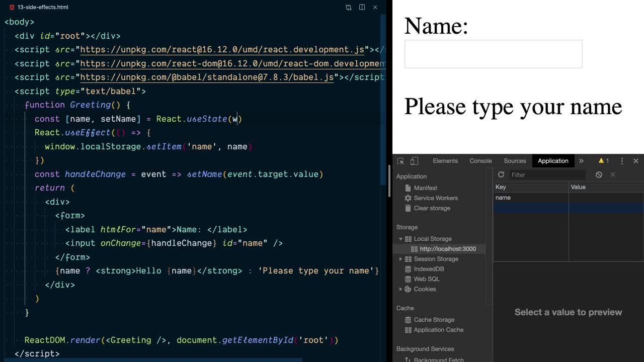Click the Clear storage sidebar entry
This screenshot has width=644, height=362.
pyautogui.click(x=431, y=208)
